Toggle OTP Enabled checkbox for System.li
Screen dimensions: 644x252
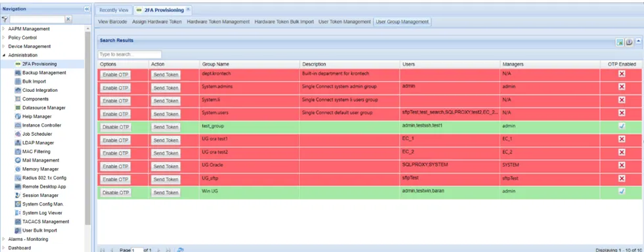coord(622,100)
